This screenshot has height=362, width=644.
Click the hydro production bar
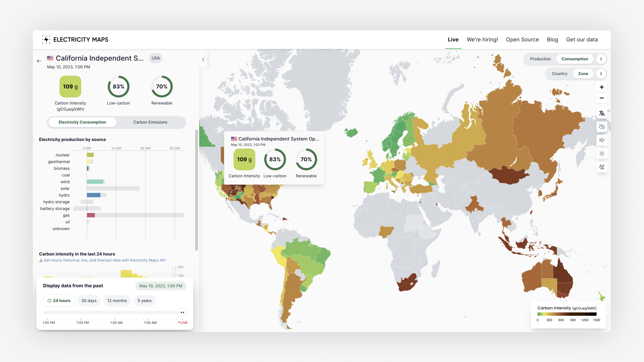(x=94, y=195)
